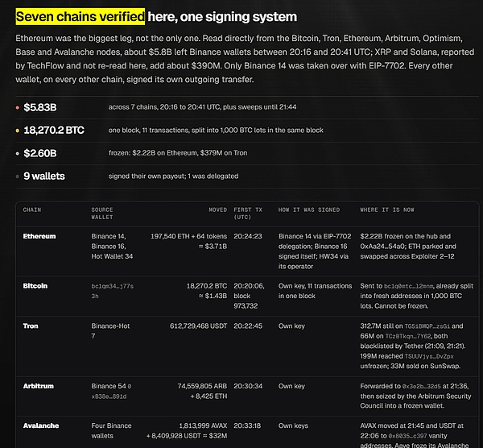Click '74,559,805 ARB + 8,425 ETH' amount cell

coord(202,391)
